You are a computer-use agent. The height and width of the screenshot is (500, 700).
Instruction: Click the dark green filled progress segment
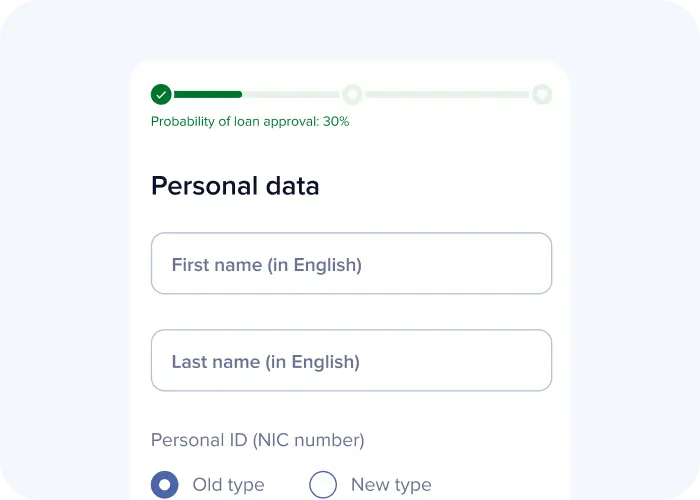[x=208, y=94]
